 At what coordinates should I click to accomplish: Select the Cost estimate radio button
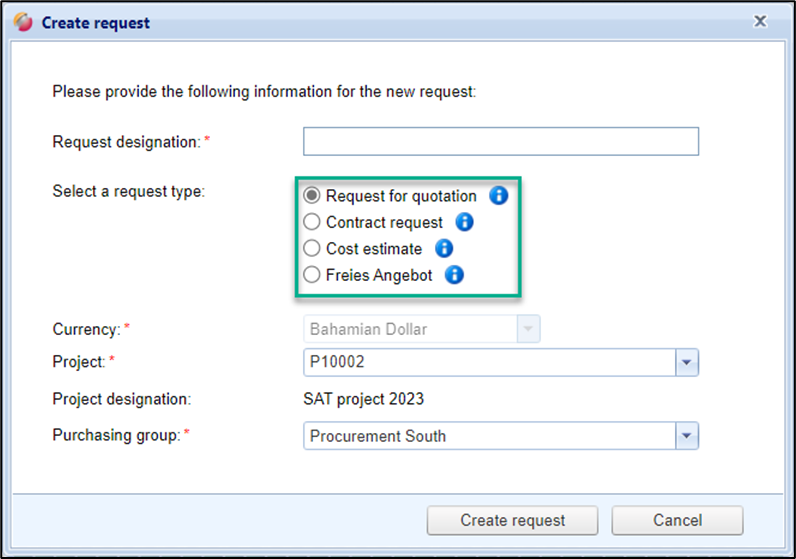312,249
